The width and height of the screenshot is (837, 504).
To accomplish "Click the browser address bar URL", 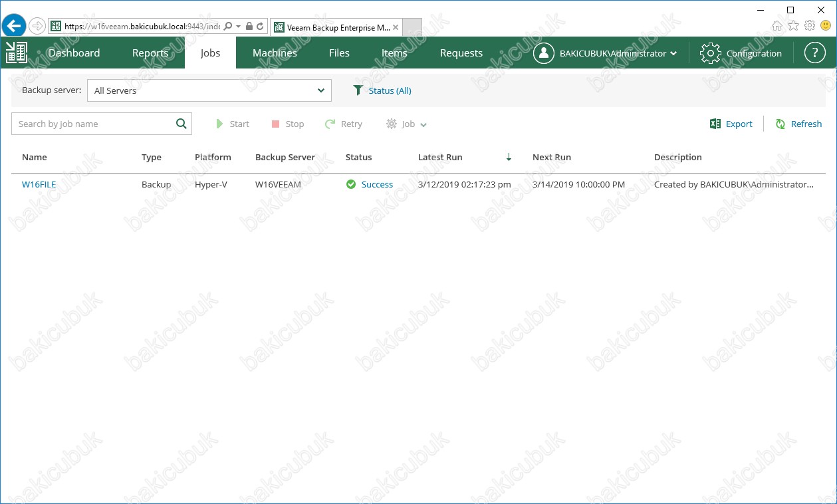I will coord(142,27).
